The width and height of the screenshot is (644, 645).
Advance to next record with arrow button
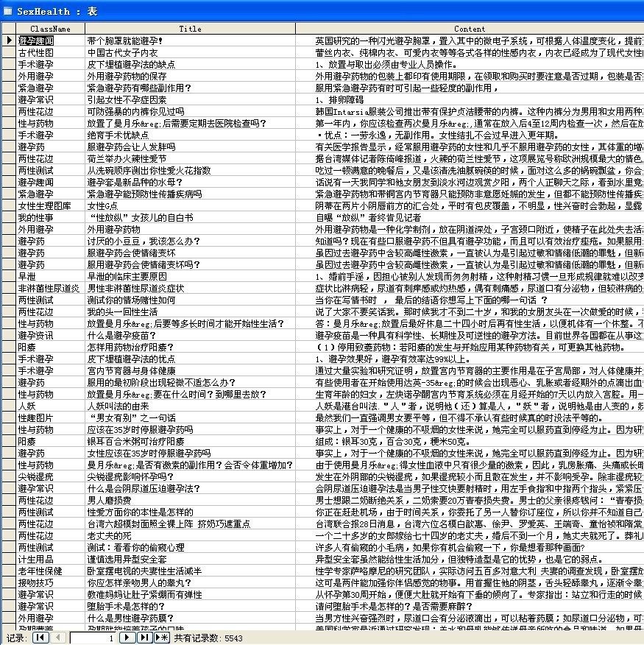tap(129, 638)
